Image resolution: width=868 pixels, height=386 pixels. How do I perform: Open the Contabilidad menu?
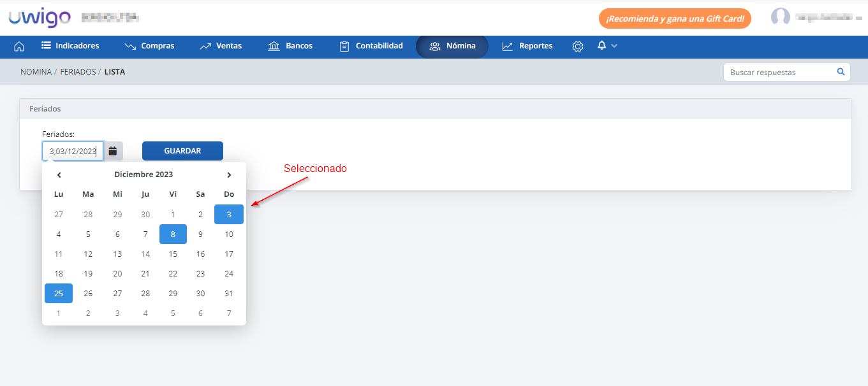[371, 46]
